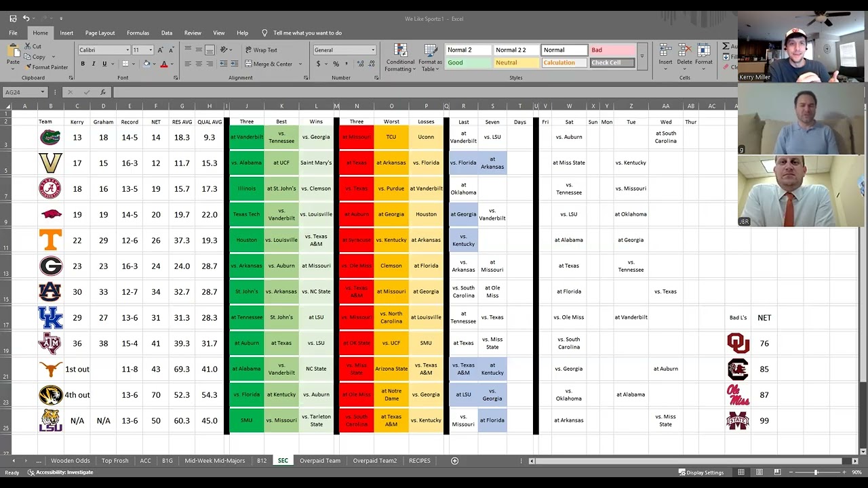
Task: Click the Fill Color paint bucket
Action: (x=146, y=64)
